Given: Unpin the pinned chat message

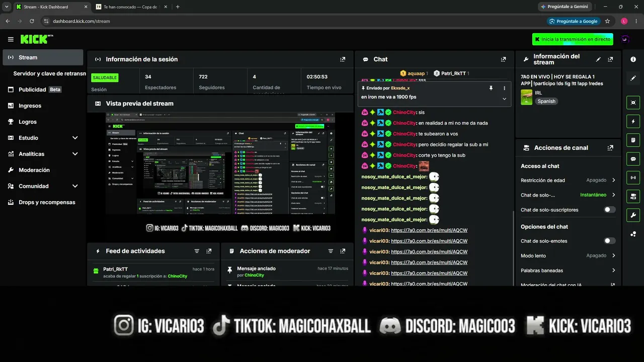Looking at the screenshot, I should 491,88.
